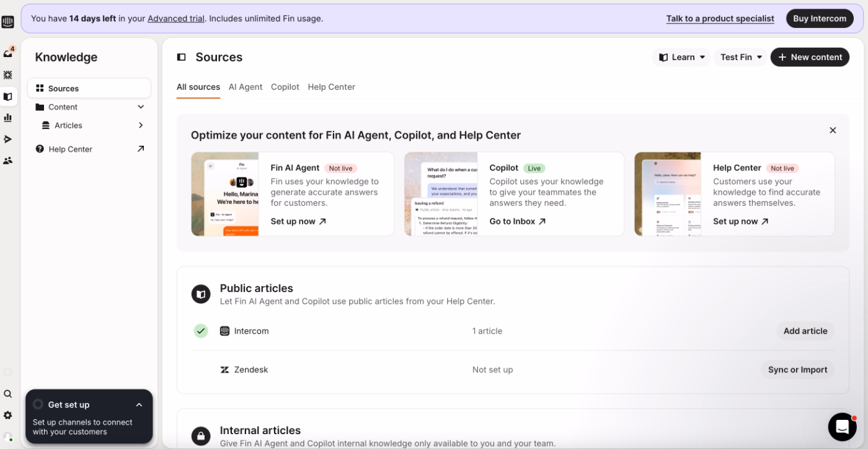Open Talk to a product specialist link
Image resolution: width=868 pixels, height=449 pixels.
coord(720,18)
